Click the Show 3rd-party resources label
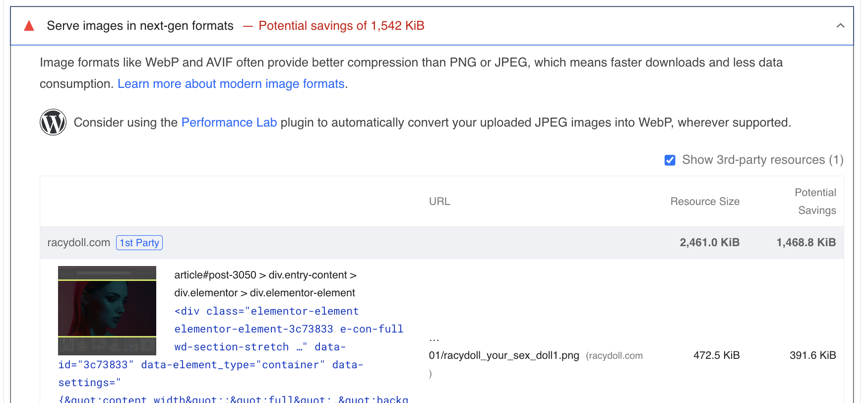The height and width of the screenshot is (403, 868). click(763, 160)
